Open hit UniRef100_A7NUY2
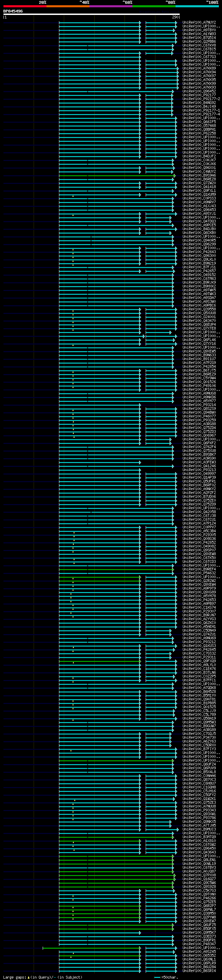Screen dimensions: 222x980 199,23
